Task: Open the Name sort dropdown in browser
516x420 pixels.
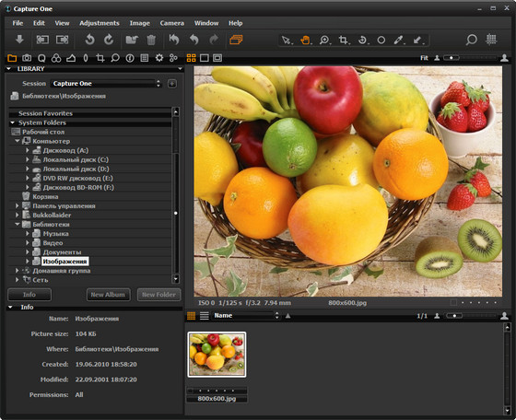Action: [x=247, y=316]
